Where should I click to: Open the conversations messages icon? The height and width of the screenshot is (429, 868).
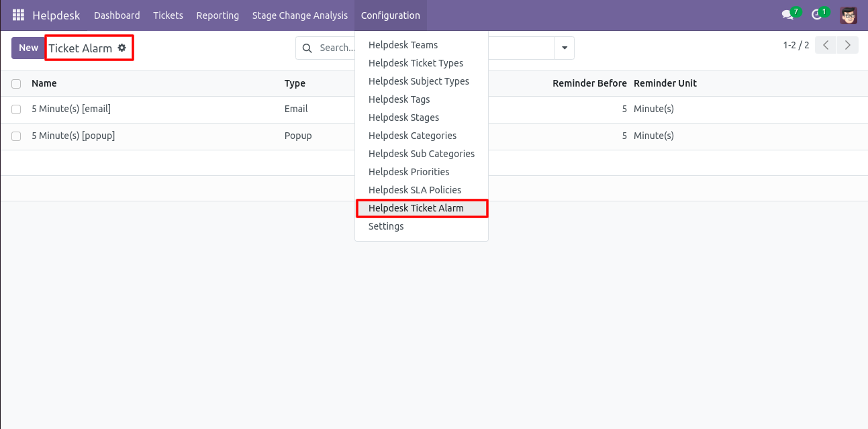tap(787, 15)
